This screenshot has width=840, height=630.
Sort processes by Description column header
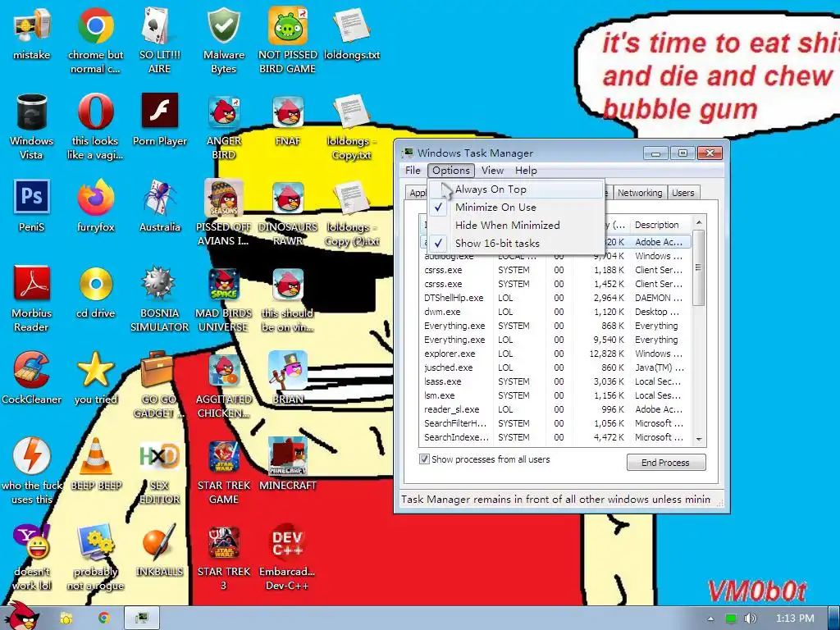tap(660, 225)
